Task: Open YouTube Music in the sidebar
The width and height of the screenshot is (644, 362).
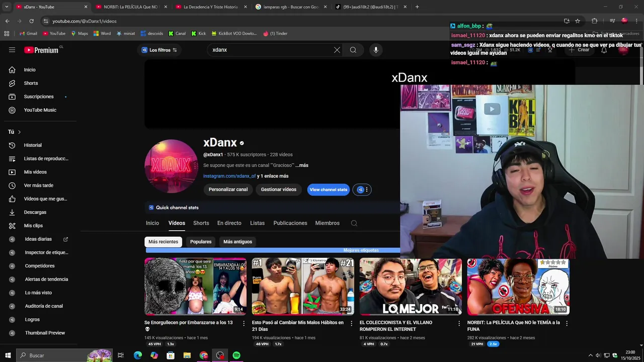Action: pos(39,110)
